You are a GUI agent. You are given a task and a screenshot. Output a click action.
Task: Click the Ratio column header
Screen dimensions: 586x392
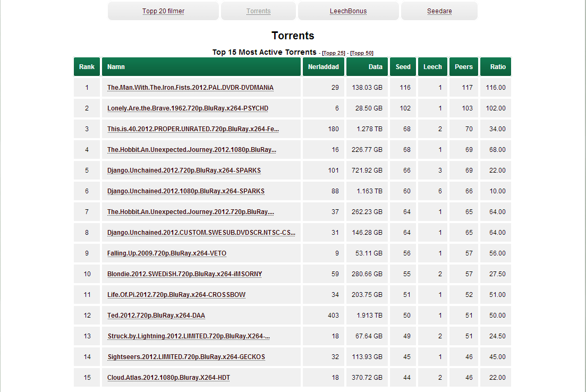point(496,67)
